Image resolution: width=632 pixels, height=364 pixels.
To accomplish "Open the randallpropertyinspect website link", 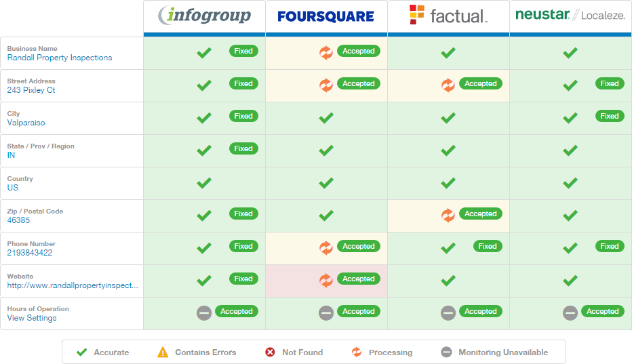I will tap(73, 285).
